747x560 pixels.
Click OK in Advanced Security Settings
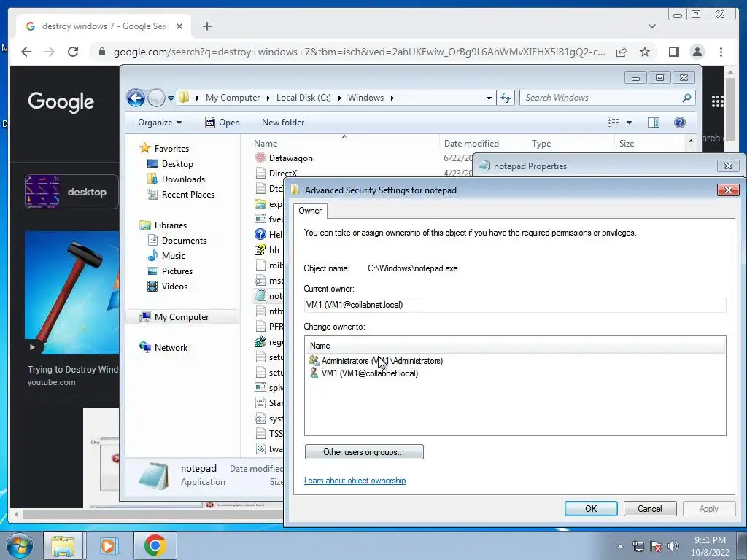[x=591, y=508]
